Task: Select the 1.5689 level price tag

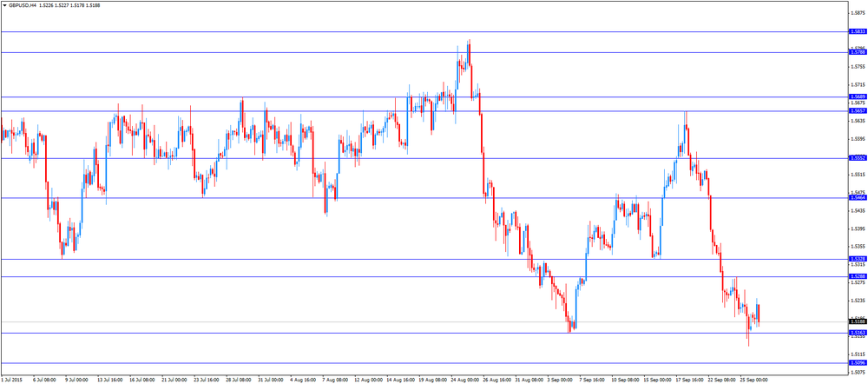Action: tap(857, 96)
